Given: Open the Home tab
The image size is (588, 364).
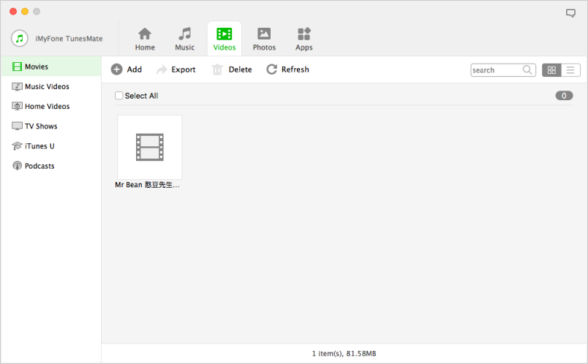Looking at the screenshot, I should point(145,39).
